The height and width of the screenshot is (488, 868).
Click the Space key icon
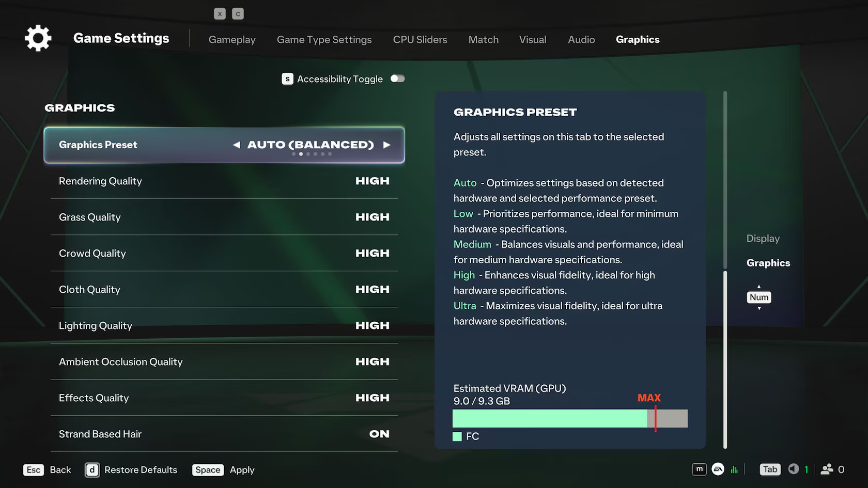[208, 470]
